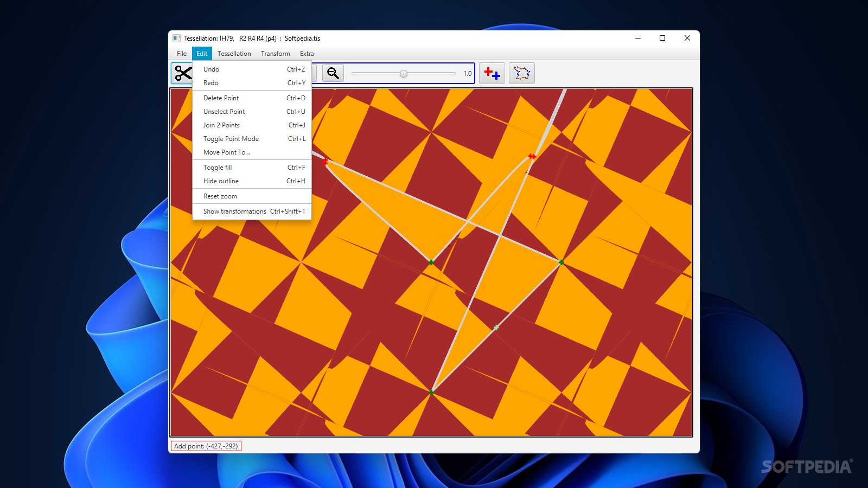
Task: Choose Reset zoom
Action: point(252,196)
